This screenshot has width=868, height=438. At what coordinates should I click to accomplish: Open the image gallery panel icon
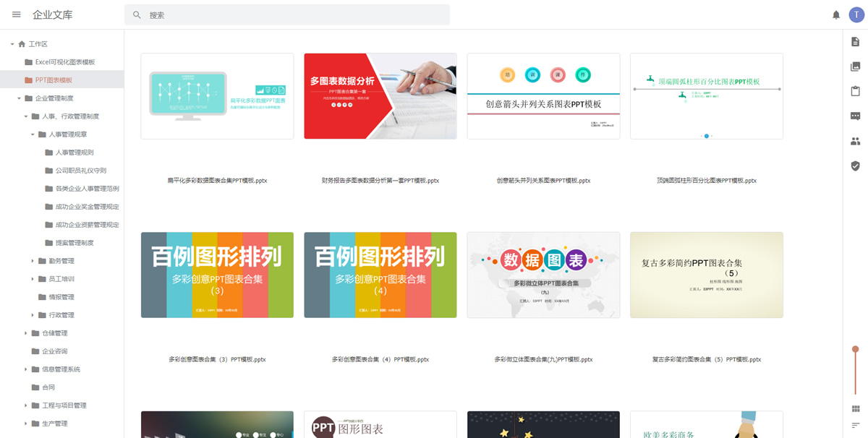855,66
